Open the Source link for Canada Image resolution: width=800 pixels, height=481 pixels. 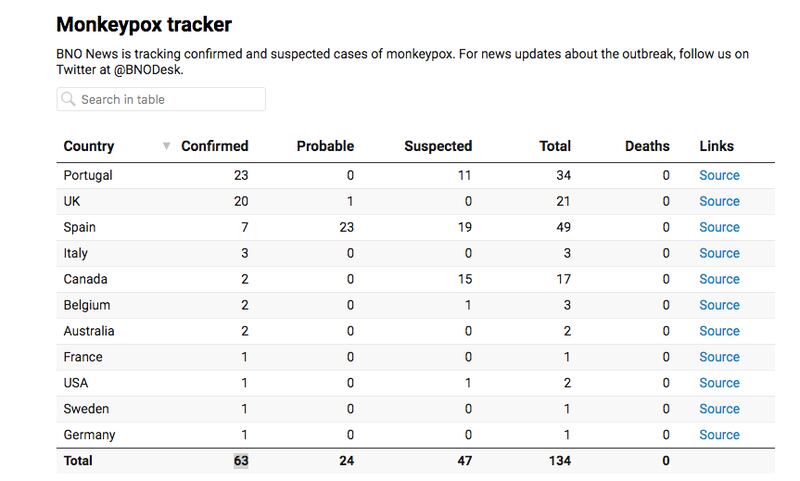click(719, 279)
